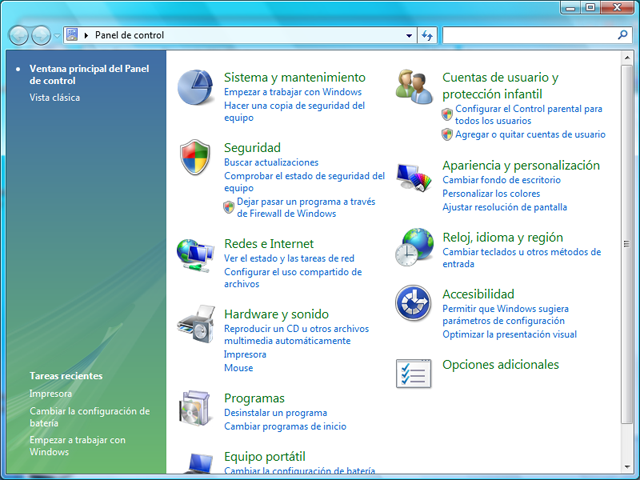Click Cambiar fondo de escritorio link
The height and width of the screenshot is (480, 640).
pos(501,180)
